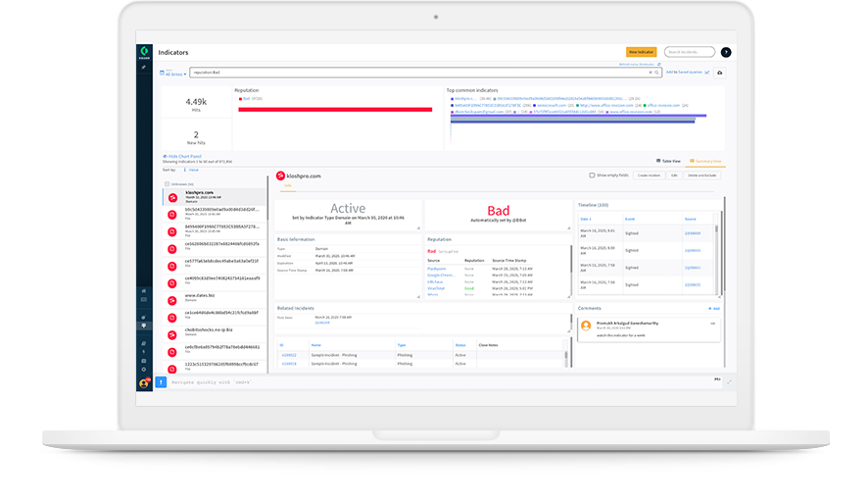The height and width of the screenshot is (502, 868).
Task: Switch to Summary View tab
Action: [x=703, y=161]
